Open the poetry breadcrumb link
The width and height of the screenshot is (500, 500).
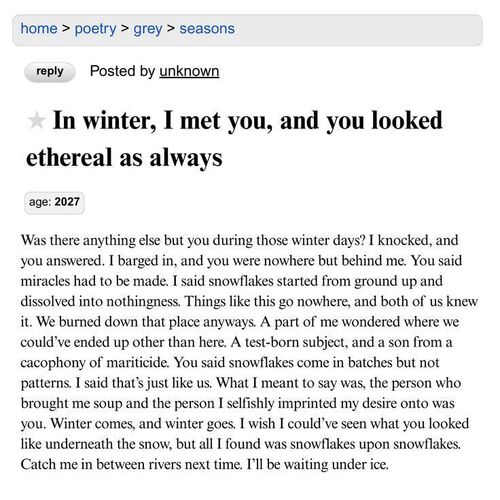point(95,29)
